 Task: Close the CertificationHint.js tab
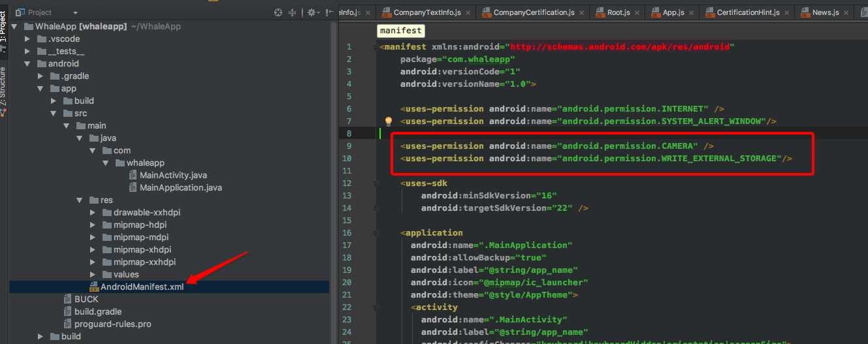786,13
